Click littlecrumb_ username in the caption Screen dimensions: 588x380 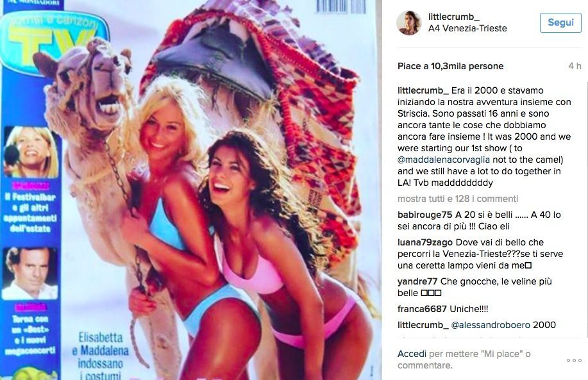pos(423,91)
